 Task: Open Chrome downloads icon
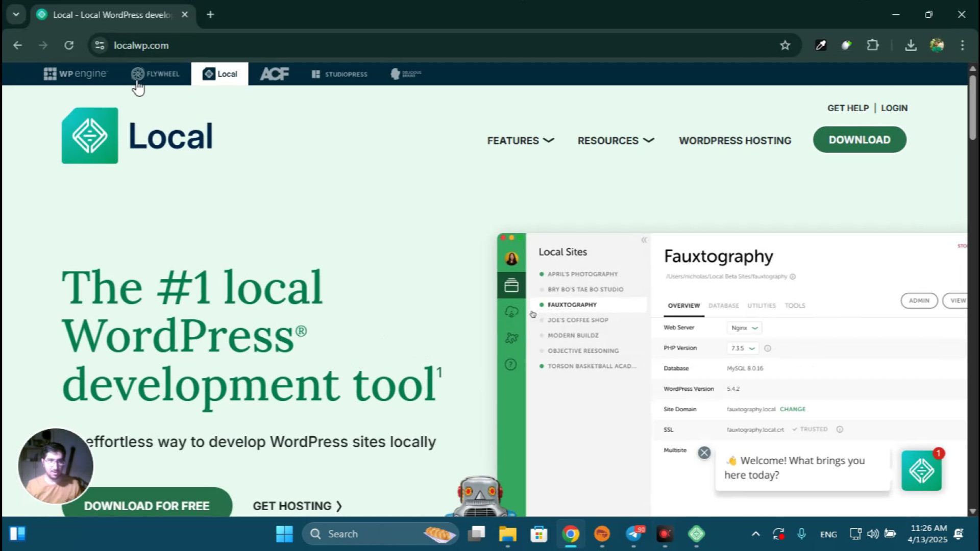pyautogui.click(x=911, y=45)
